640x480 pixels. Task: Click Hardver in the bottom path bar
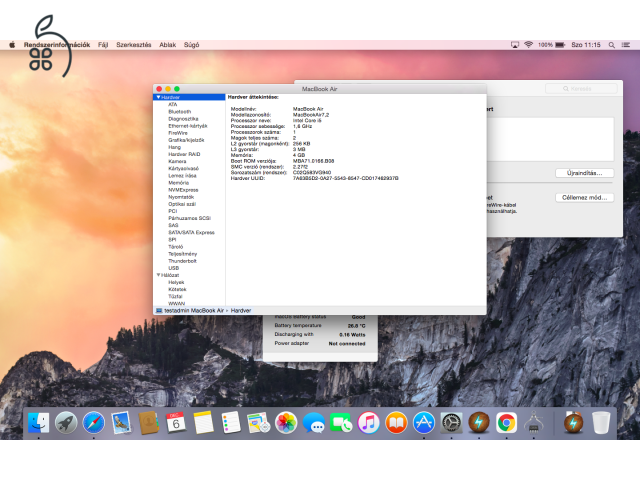click(x=241, y=311)
